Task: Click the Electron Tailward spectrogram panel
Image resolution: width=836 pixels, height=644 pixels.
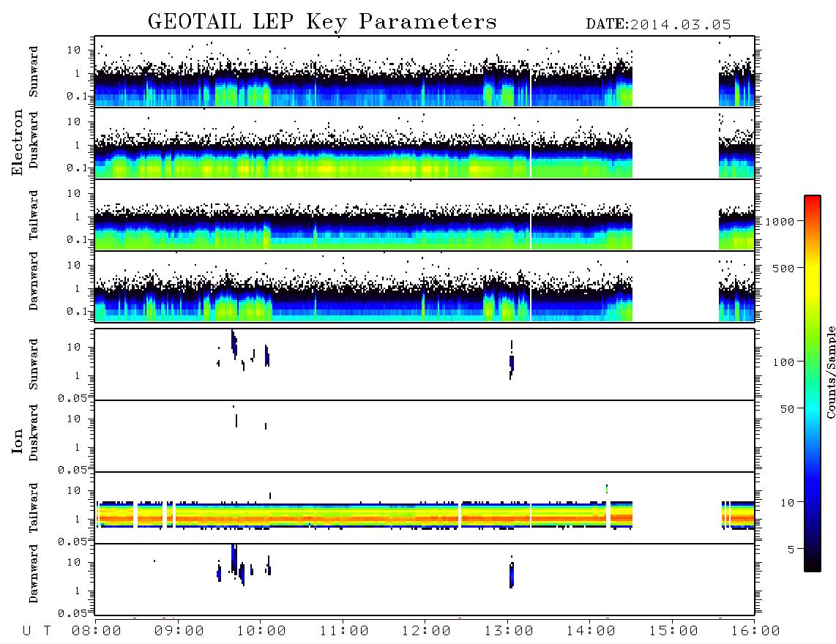Action: 425,215
